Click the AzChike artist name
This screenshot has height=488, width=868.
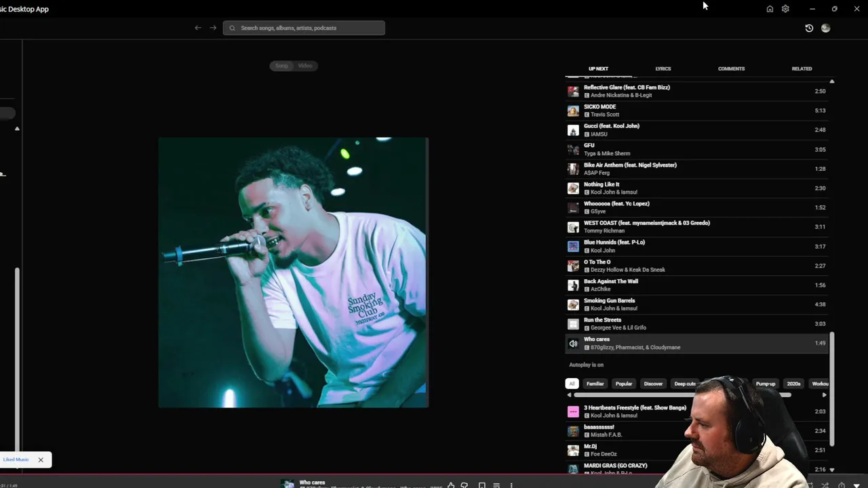[x=601, y=289]
